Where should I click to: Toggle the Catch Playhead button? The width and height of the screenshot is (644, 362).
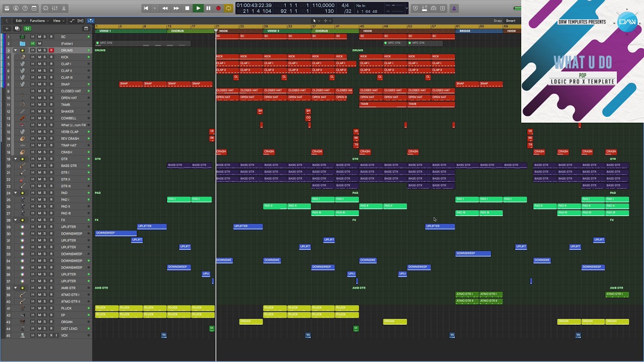tap(91, 21)
